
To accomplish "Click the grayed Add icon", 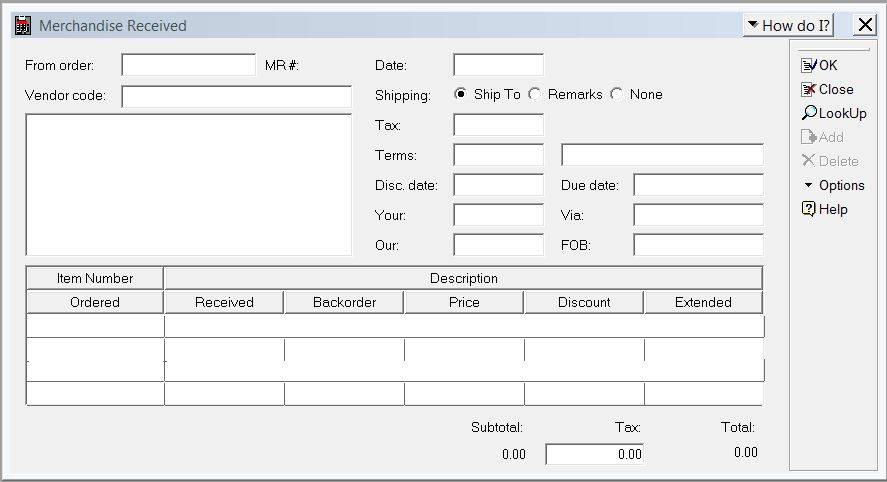I will coord(810,137).
